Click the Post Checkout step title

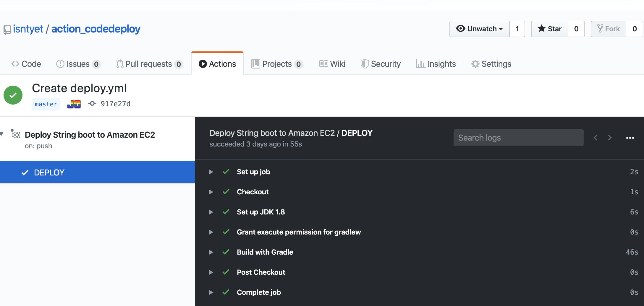[x=261, y=272]
